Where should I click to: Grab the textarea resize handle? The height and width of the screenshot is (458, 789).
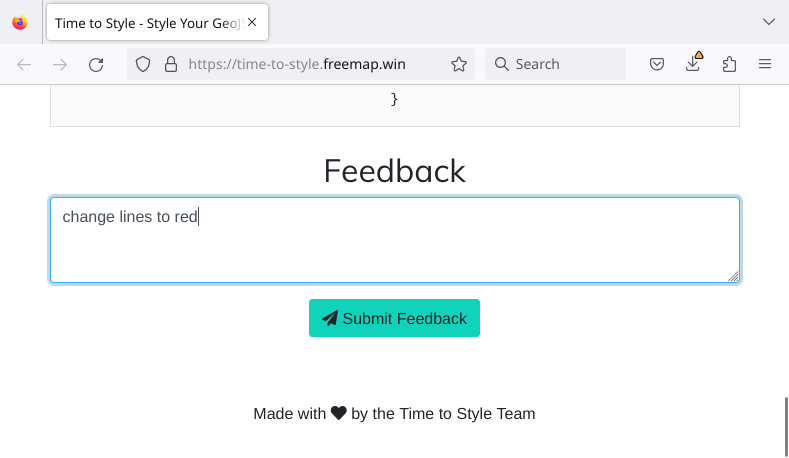[x=733, y=276]
